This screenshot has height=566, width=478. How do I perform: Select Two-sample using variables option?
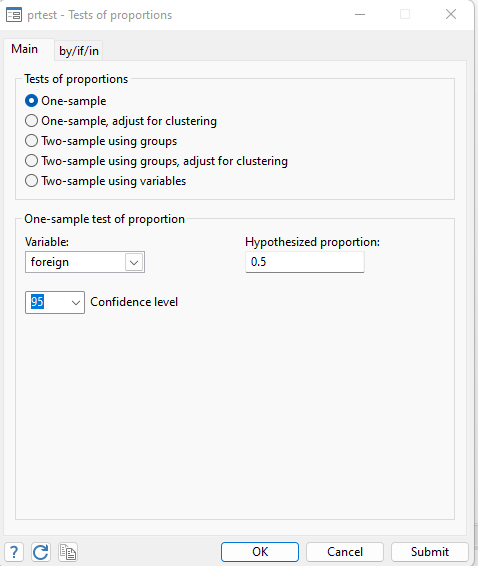click(31, 180)
